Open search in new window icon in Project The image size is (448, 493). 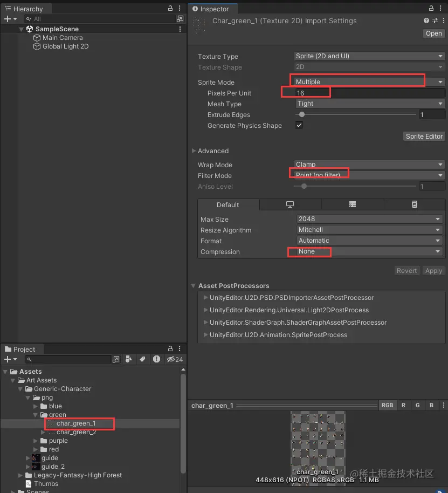116,359
